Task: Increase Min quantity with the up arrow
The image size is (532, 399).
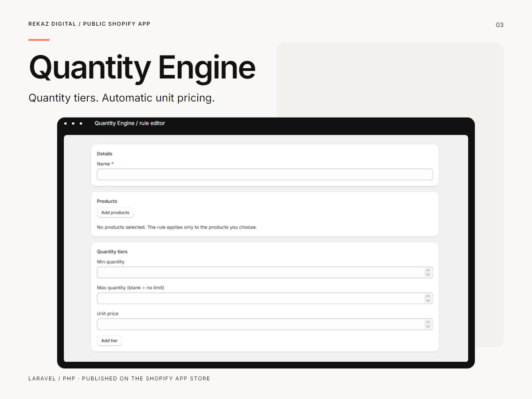Action: (x=428, y=270)
